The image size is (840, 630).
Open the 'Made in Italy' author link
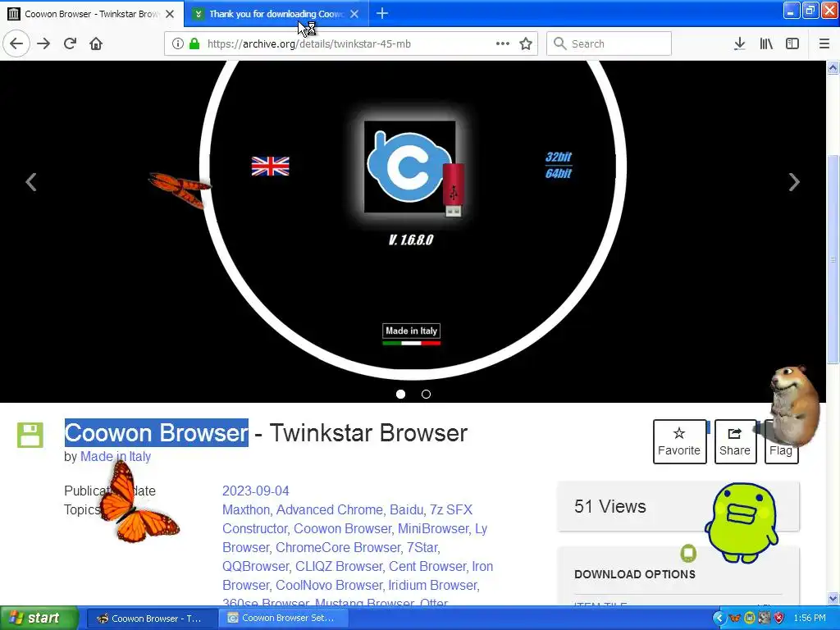(116, 456)
